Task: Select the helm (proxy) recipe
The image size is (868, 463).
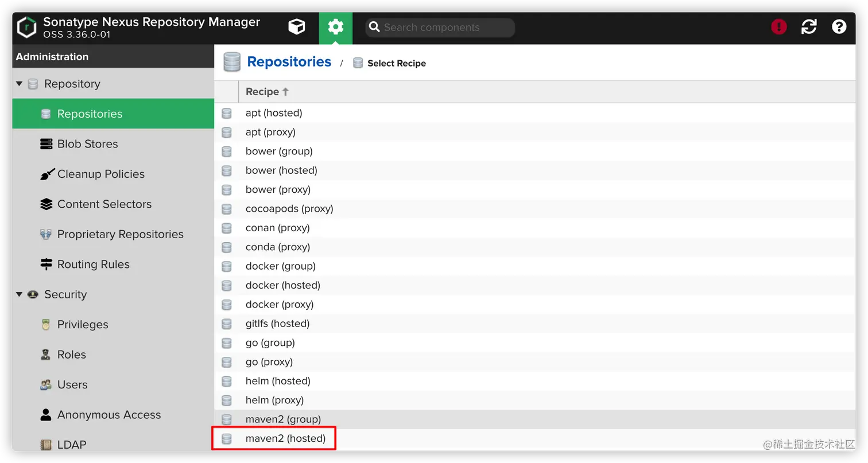Action: pos(535,400)
